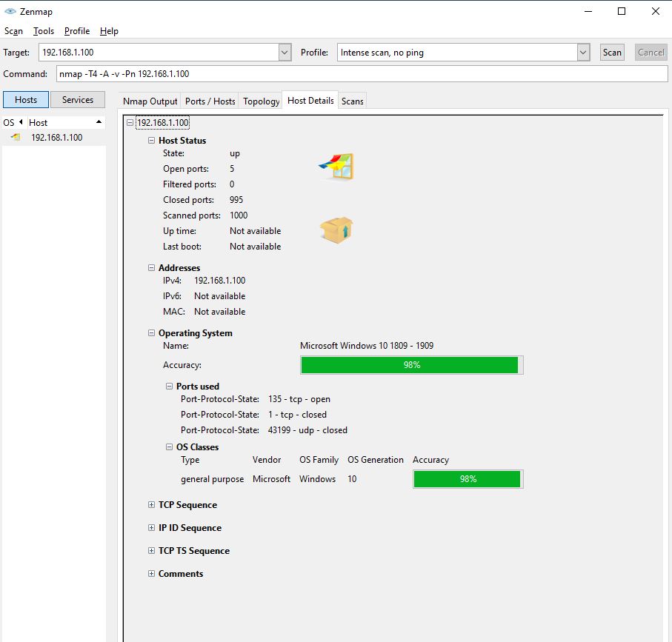Click the Microsoft vendor cell
This screenshot has height=642, width=672.
[271, 479]
